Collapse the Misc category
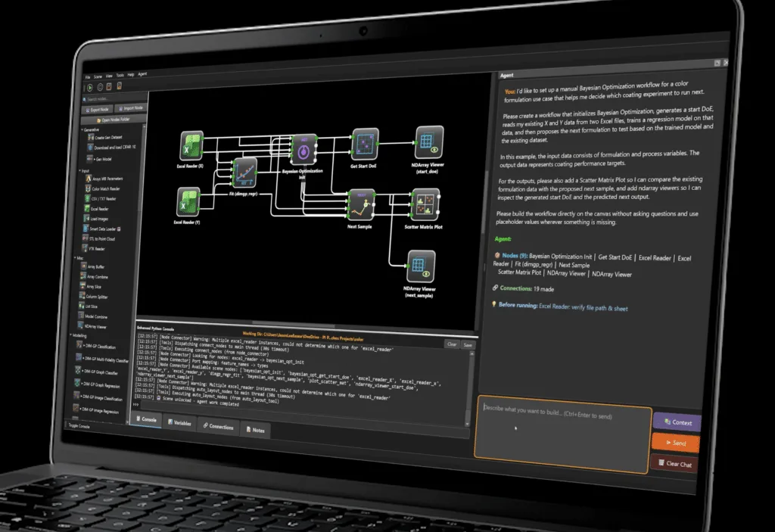This screenshot has height=532, width=775. [x=75, y=257]
